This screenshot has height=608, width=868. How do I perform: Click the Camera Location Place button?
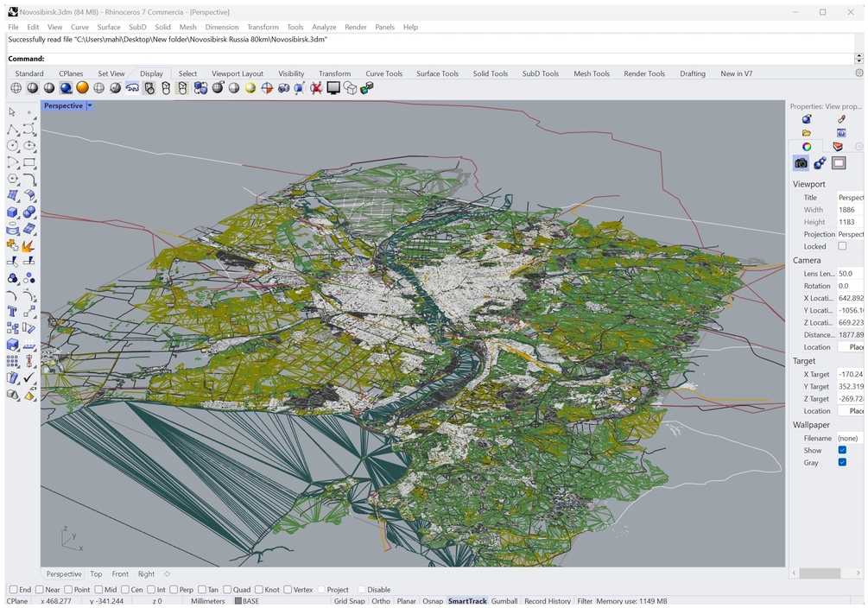[x=854, y=347]
